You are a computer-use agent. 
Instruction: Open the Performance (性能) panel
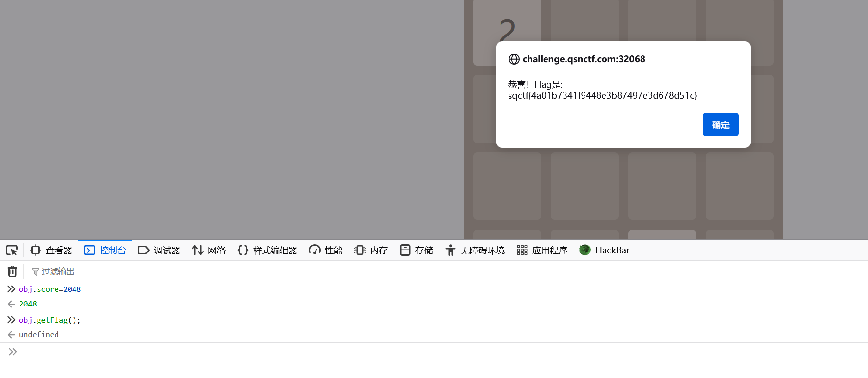326,251
